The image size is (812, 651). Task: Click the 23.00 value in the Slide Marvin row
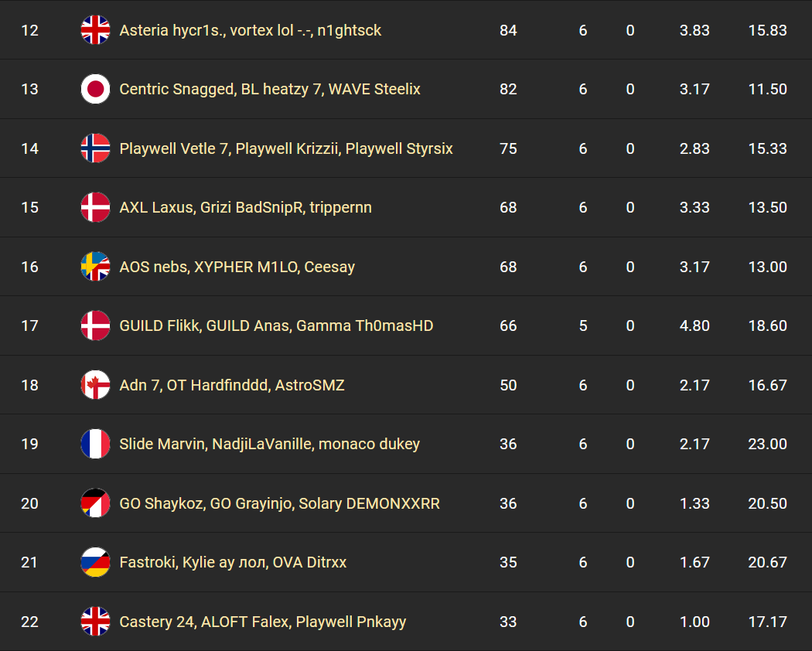pos(767,444)
